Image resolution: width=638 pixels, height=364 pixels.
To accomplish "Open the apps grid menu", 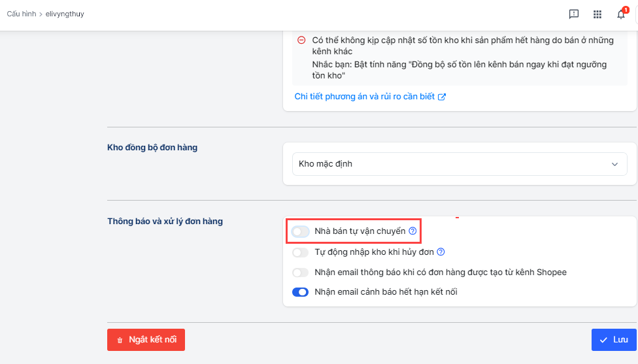I will click(597, 14).
